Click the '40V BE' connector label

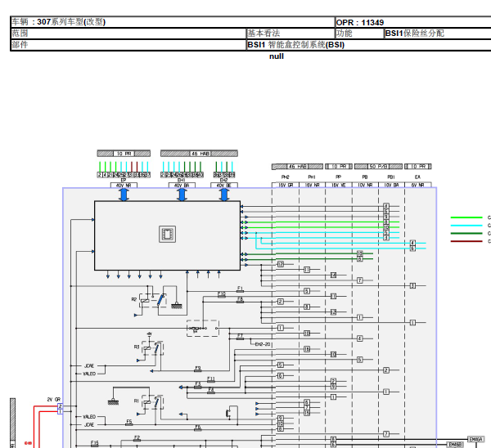(x=224, y=186)
